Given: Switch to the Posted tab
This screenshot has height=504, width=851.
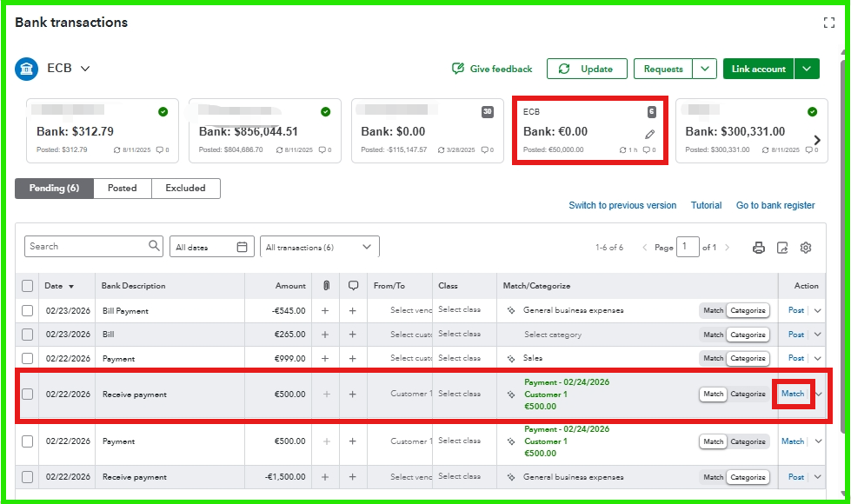Looking at the screenshot, I should click(x=122, y=188).
